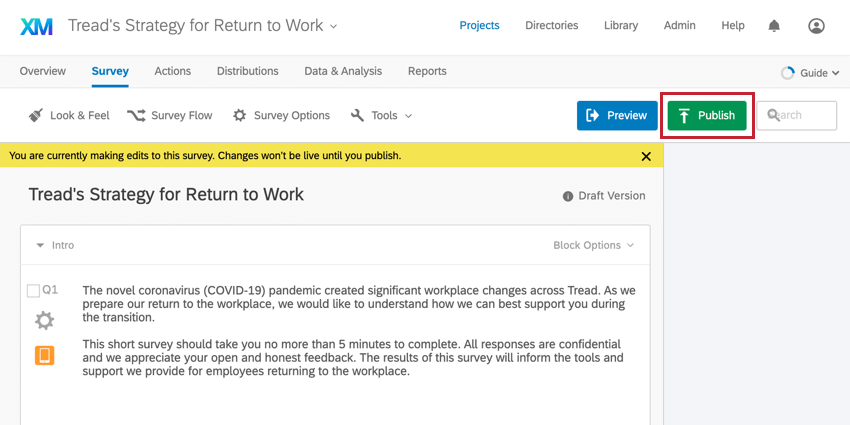Click the blue Preview button
850x425 pixels.
coord(617,115)
